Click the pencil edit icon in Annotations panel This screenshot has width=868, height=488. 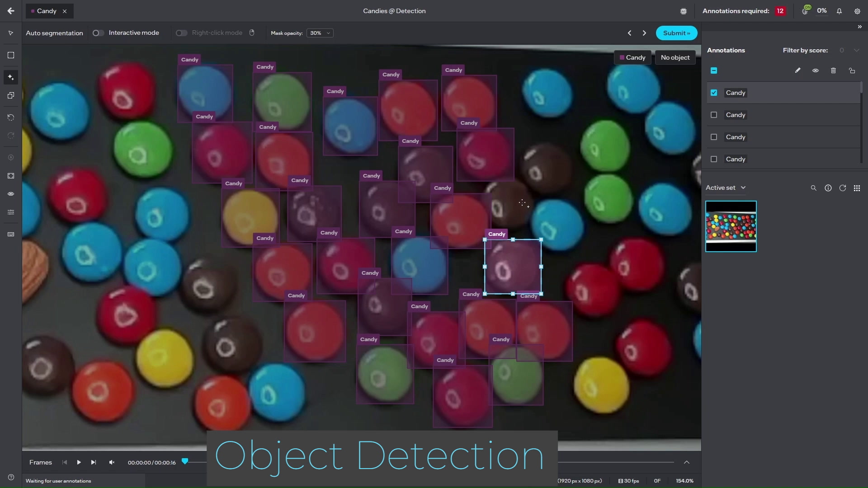pyautogui.click(x=797, y=70)
